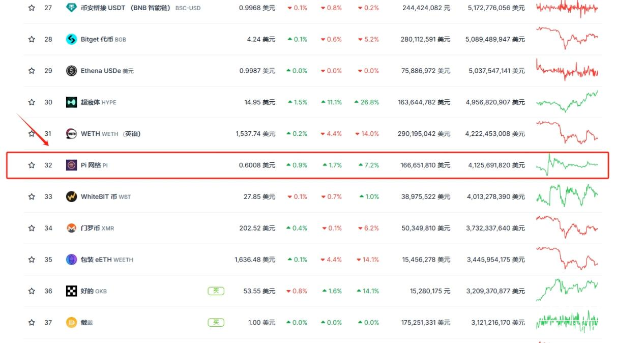Click the HYPE coin logo
644x343 pixels.
[72, 102]
